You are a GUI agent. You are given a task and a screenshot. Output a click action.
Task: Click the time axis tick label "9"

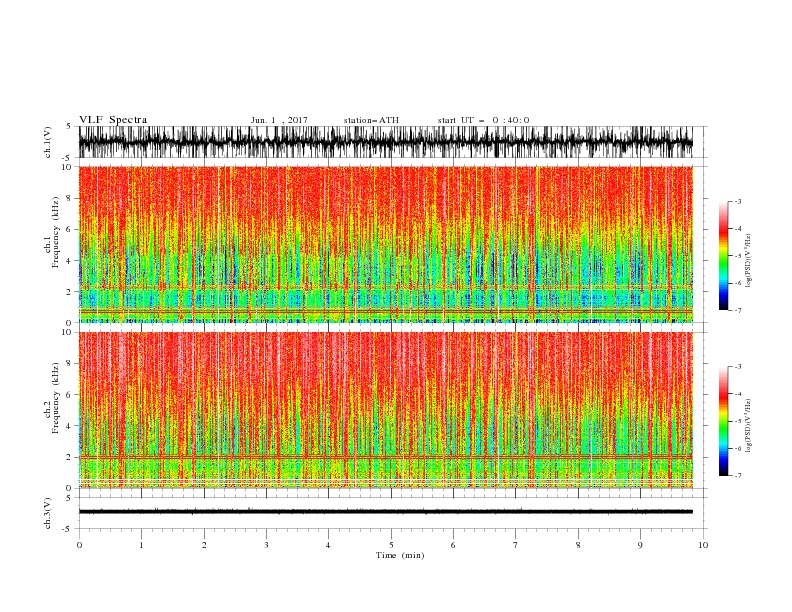point(640,545)
